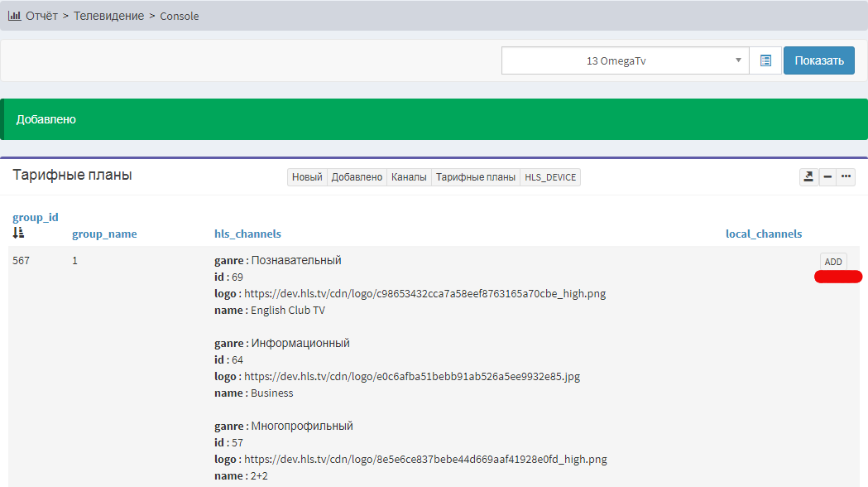This screenshot has height=487, width=868.
Task: Click the English Club TV logo URL
Action: 424,294
